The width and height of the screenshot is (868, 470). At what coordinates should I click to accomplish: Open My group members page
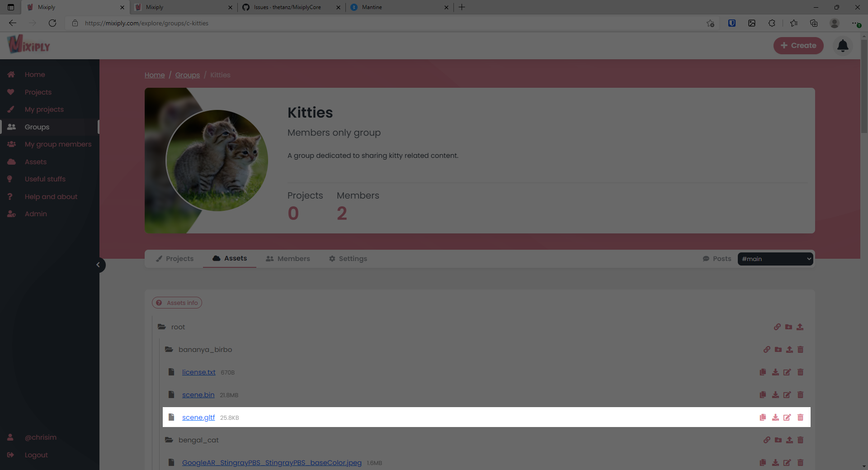[x=58, y=144]
